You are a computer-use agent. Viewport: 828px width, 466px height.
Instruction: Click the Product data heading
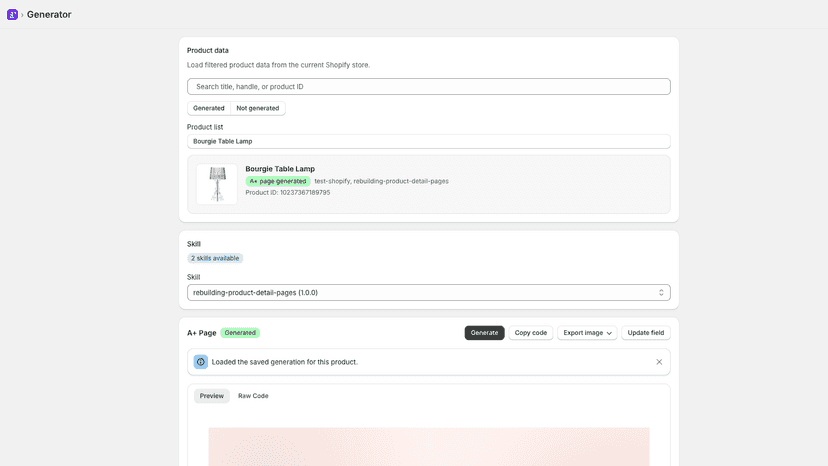208,51
